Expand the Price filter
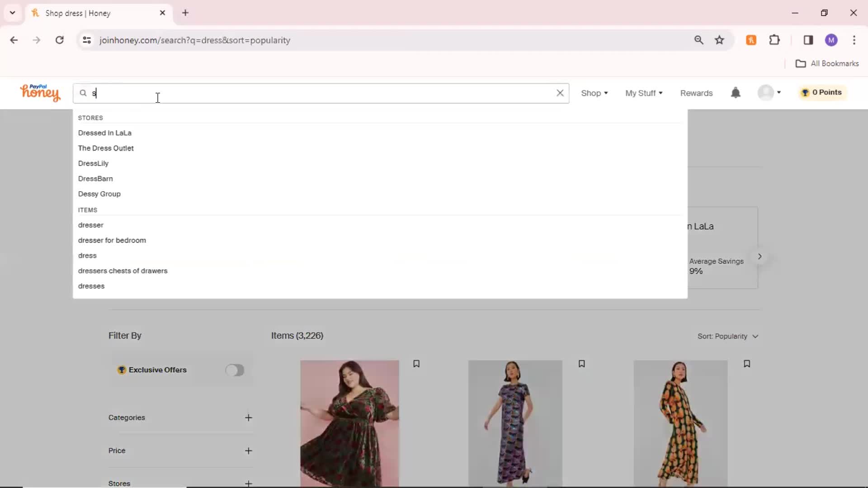 pos(248,450)
